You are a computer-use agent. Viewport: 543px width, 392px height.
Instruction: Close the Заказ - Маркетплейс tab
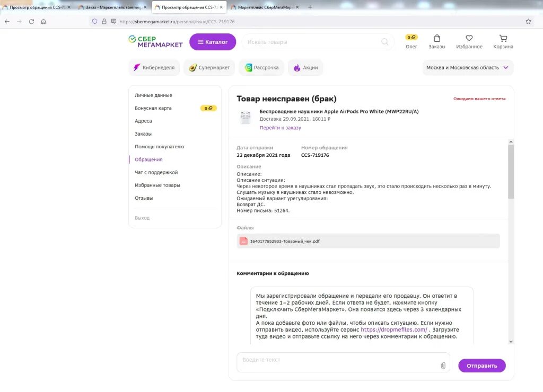pyautogui.click(x=145, y=7)
